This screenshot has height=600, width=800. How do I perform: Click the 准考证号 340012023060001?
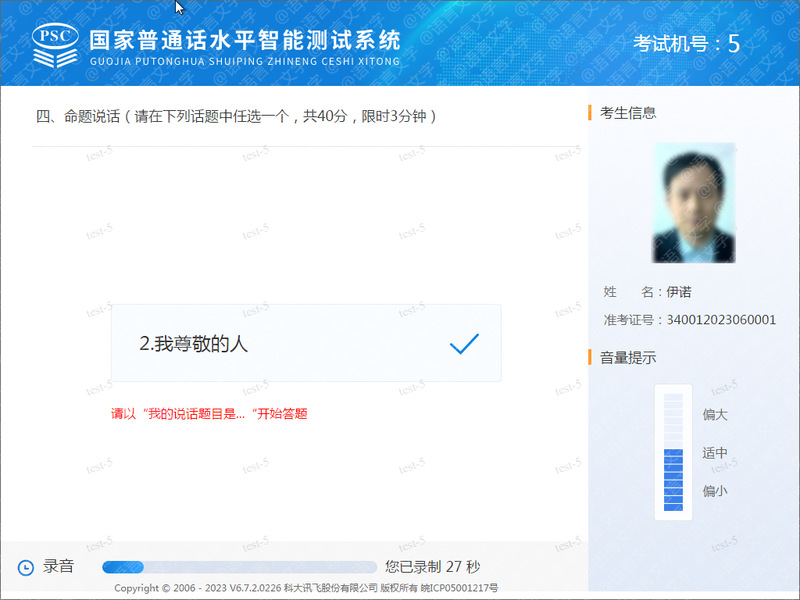[690, 320]
